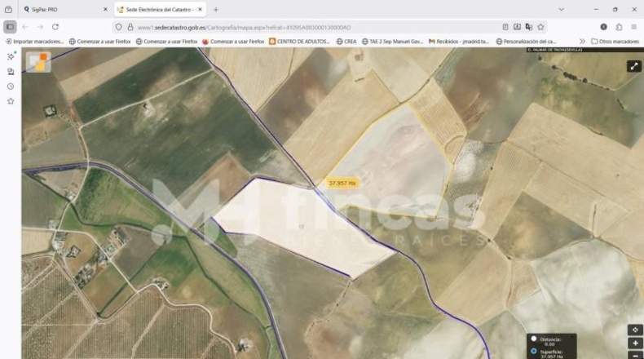Screen dimensions: 644x359
Task: List all tabs with the dropdown arrow
Action: tap(561, 10)
